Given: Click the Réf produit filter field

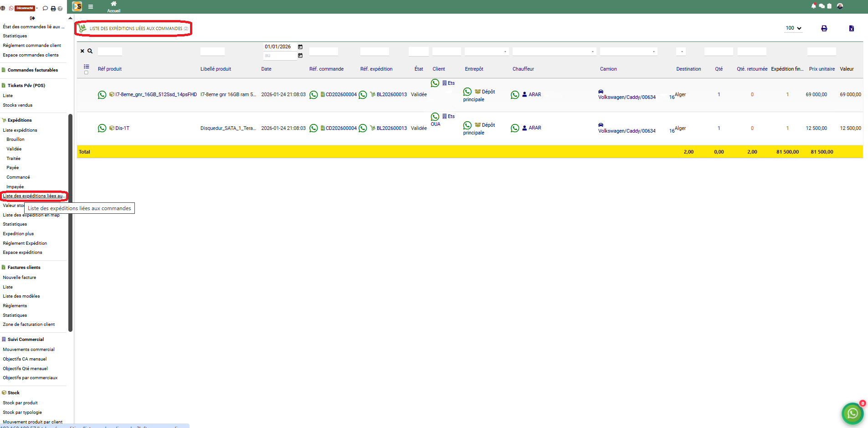Looking at the screenshot, I should tap(110, 52).
